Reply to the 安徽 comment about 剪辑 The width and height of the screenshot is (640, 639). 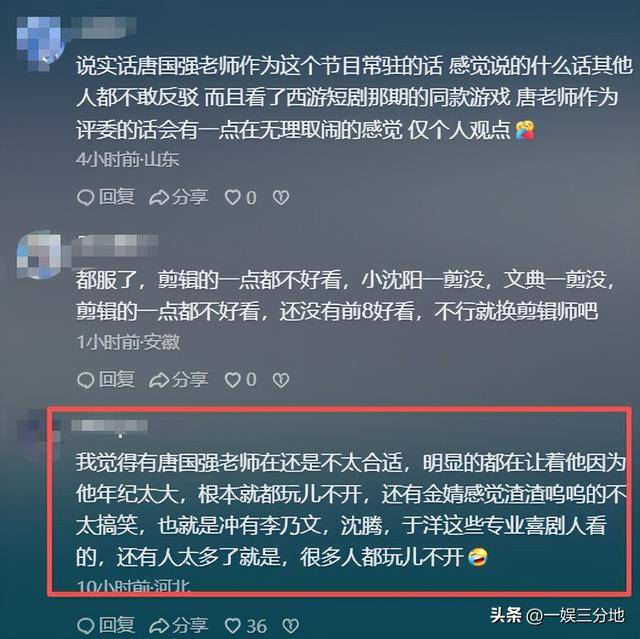click(106, 380)
